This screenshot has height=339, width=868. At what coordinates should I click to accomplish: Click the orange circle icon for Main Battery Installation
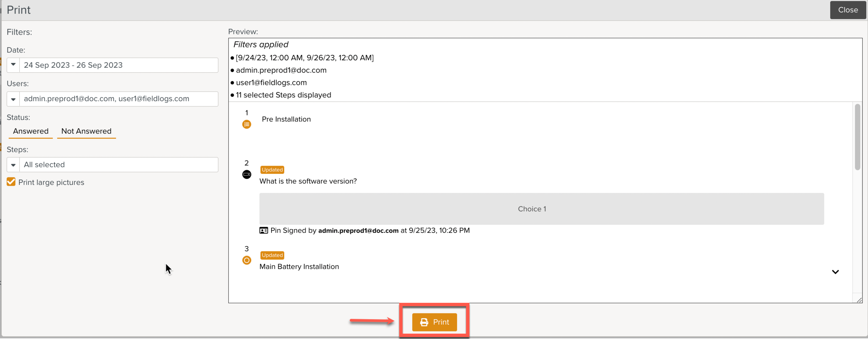247,260
